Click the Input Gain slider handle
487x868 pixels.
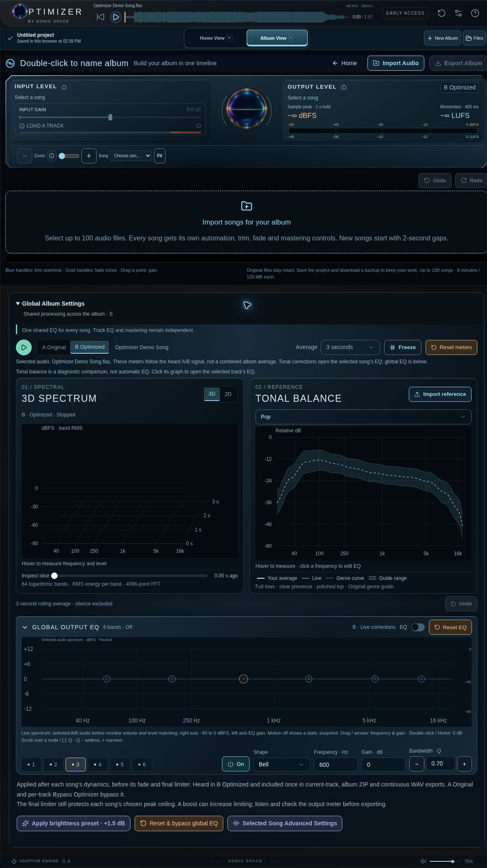(x=110, y=117)
